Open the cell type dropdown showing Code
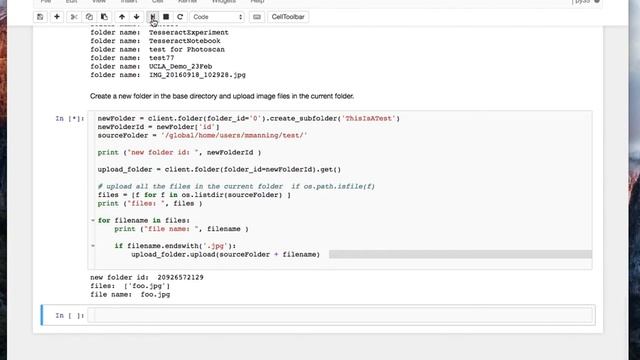640x360 pixels. click(x=217, y=17)
